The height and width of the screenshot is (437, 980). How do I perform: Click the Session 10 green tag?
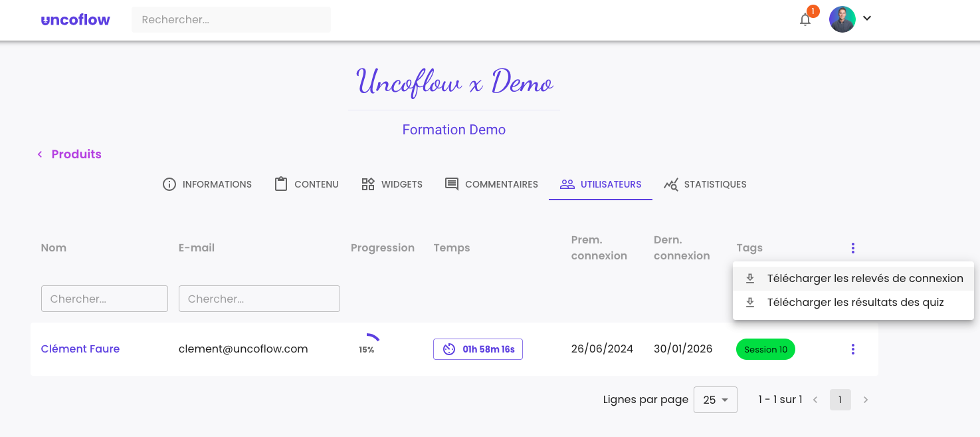coord(765,349)
